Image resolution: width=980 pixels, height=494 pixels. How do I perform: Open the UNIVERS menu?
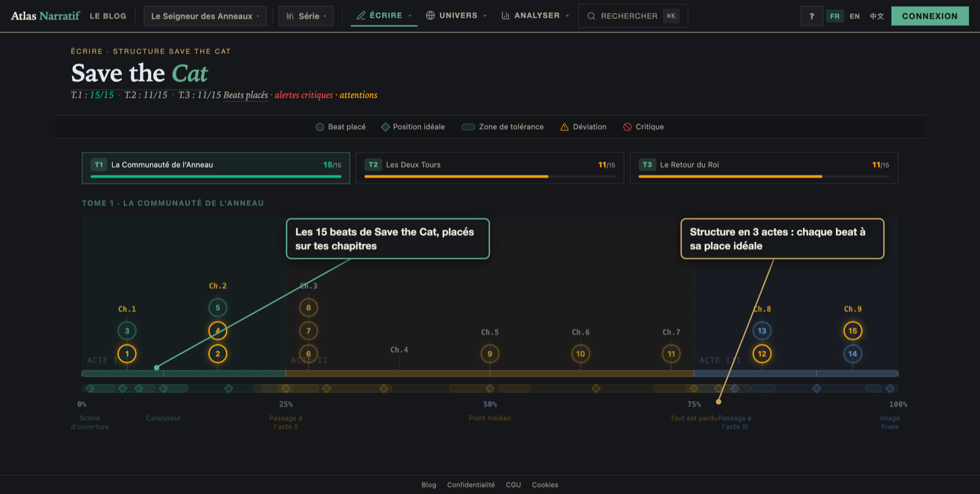point(456,15)
